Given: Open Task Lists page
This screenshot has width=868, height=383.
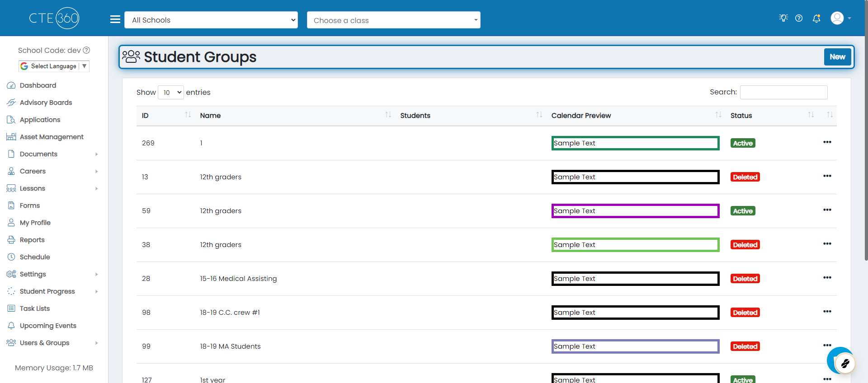Looking at the screenshot, I should tap(35, 308).
